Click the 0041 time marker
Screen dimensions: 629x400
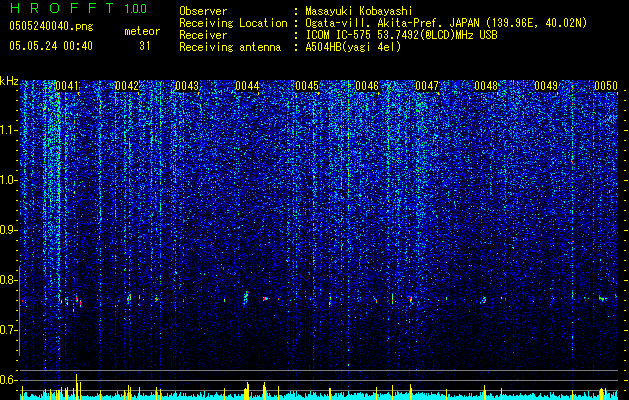coord(67,86)
